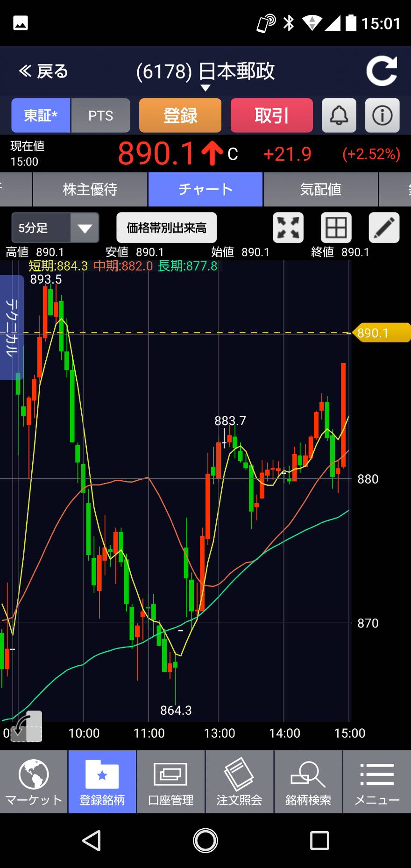Tap the Bluetooth status icon
Image resolution: width=411 pixels, height=868 pixels.
coord(289,23)
